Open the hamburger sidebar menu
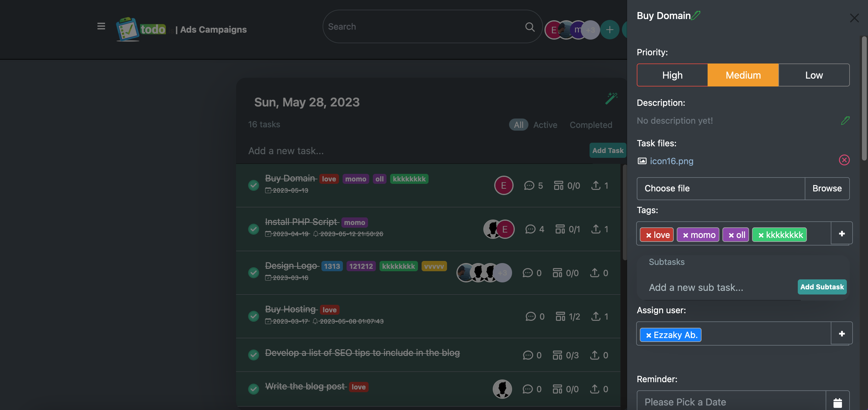 (x=101, y=26)
